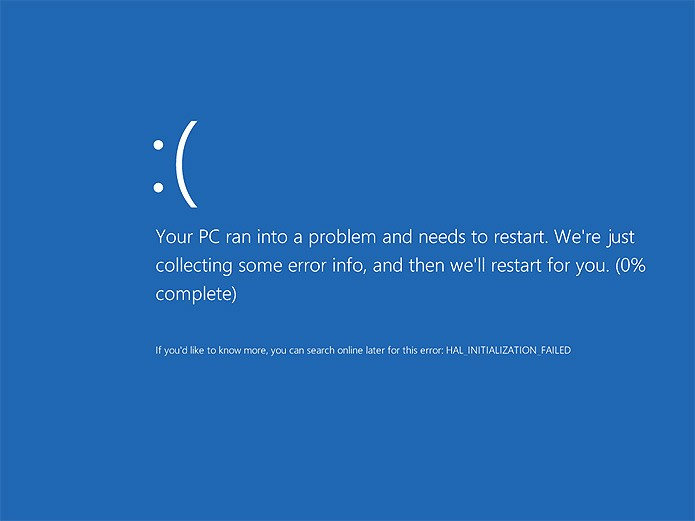The image size is (695, 521).
Task: Click the parenthesis mouth of the emoticon
Action: 187,164
